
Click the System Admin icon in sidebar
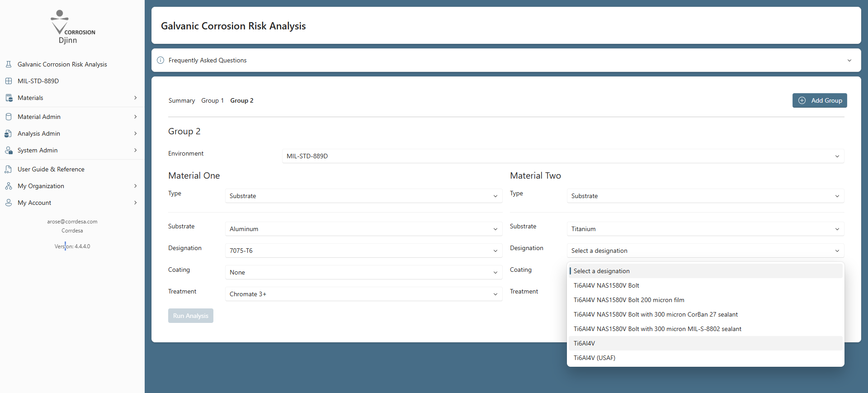coord(9,150)
